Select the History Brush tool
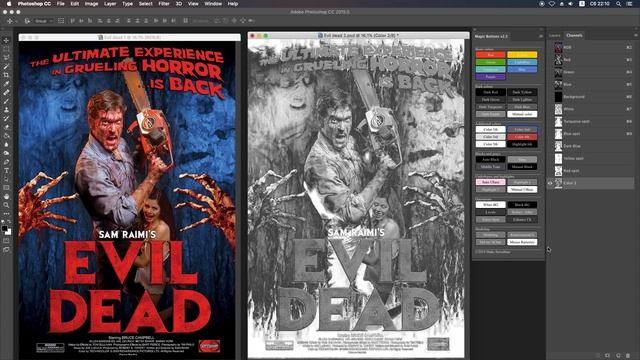 pyautogui.click(x=6, y=118)
